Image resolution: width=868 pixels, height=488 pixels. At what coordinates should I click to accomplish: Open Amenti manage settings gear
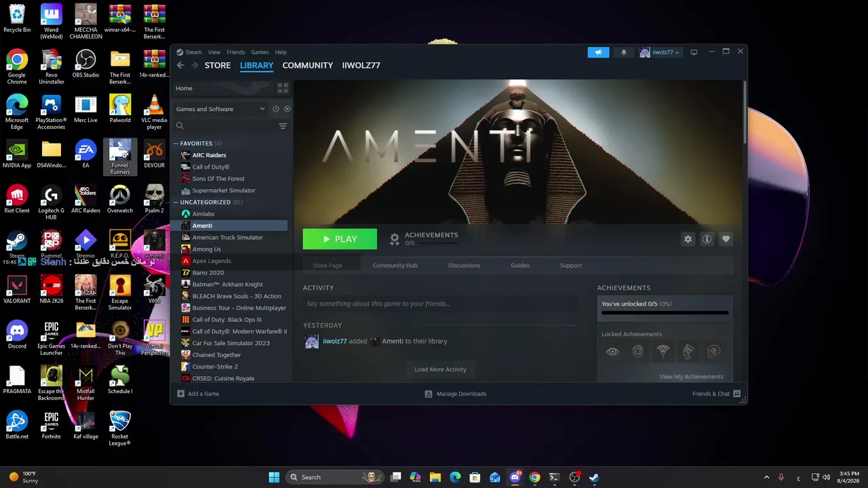coord(688,239)
